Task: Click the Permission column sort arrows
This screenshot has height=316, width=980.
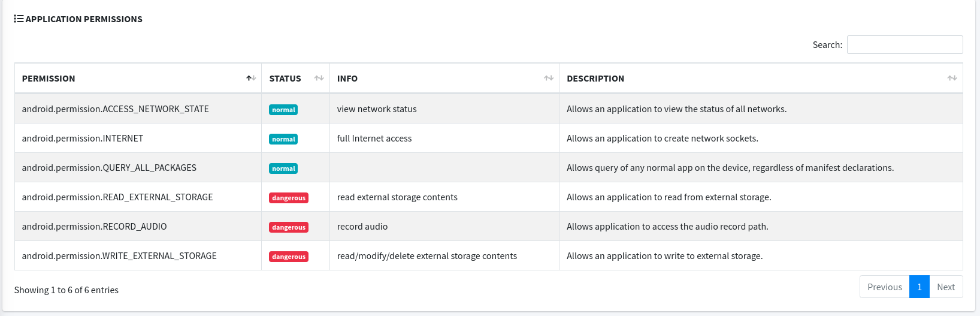Action: (251, 79)
